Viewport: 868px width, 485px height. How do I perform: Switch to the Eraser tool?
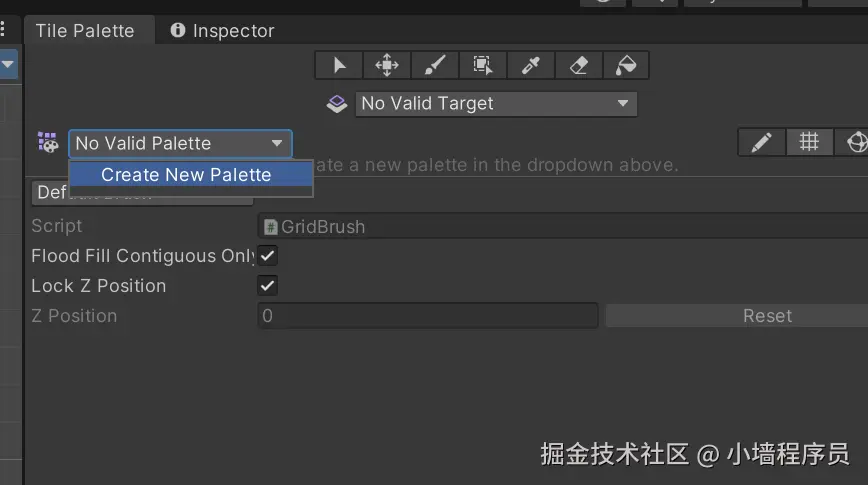(x=578, y=66)
